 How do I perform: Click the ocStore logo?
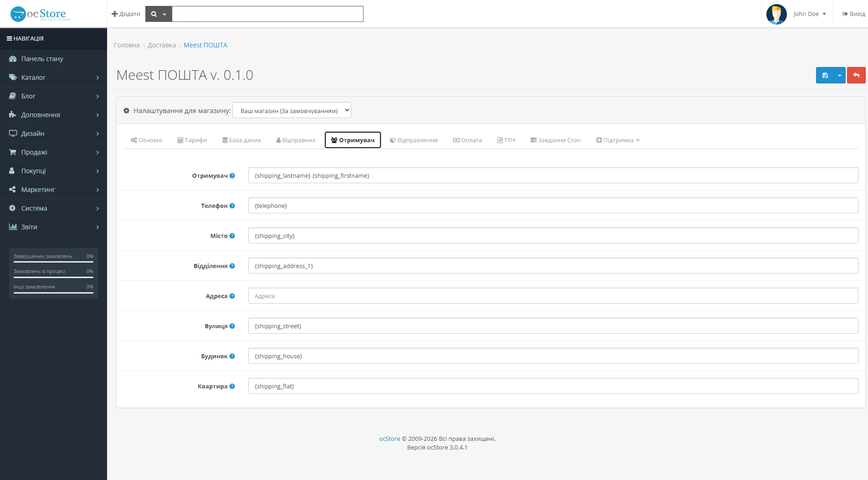click(x=40, y=14)
